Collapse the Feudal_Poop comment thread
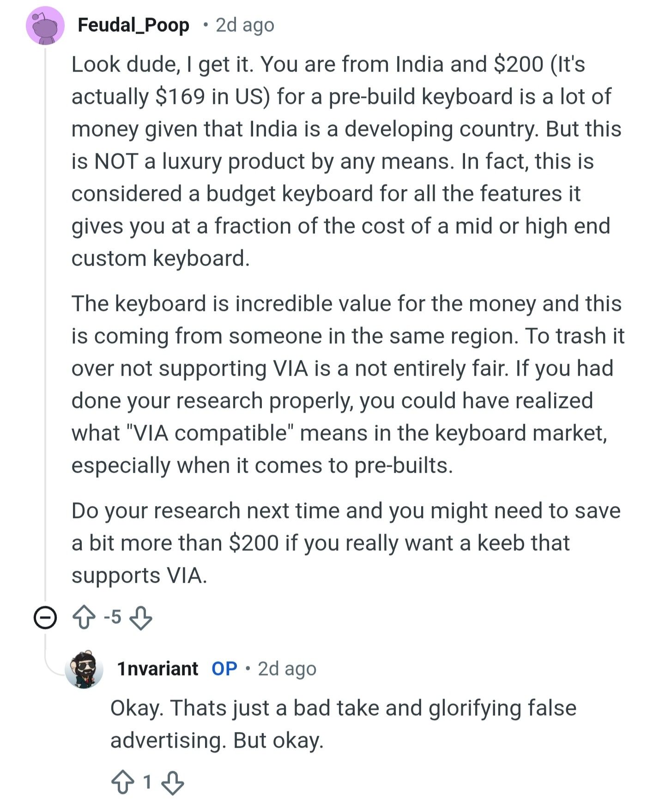This screenshot has height=812, width=665. point(45,617)
